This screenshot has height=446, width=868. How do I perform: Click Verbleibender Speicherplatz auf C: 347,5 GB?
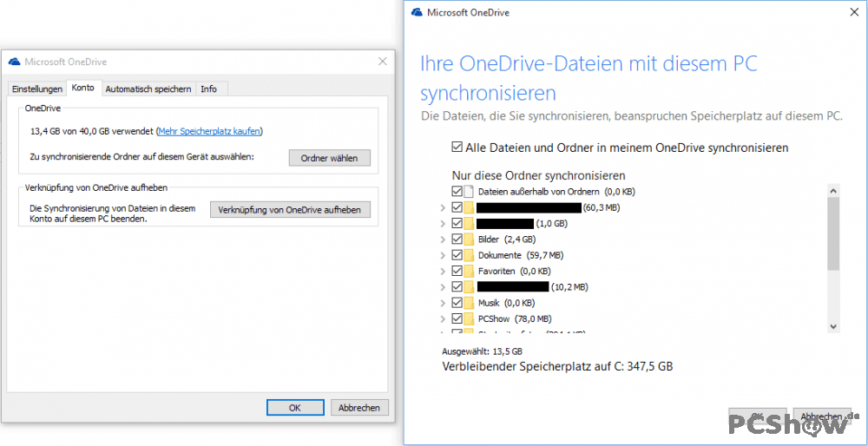click(557, 366)
